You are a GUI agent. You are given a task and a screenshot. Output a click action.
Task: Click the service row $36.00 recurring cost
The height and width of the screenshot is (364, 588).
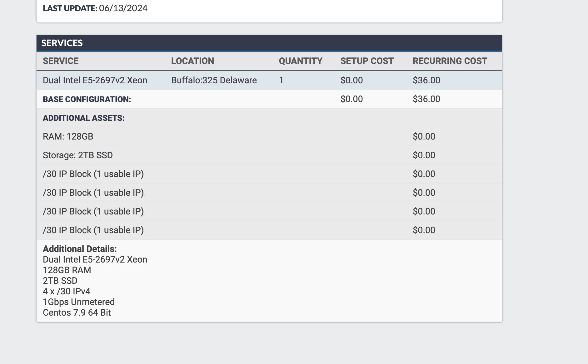point(426,80)
